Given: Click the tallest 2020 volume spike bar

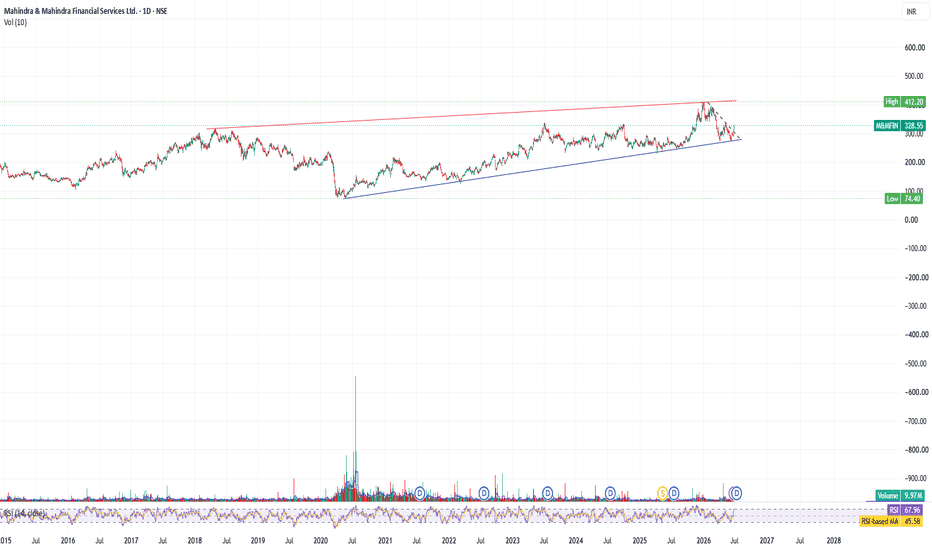Looking at the screenshot, I should (355, 439).
